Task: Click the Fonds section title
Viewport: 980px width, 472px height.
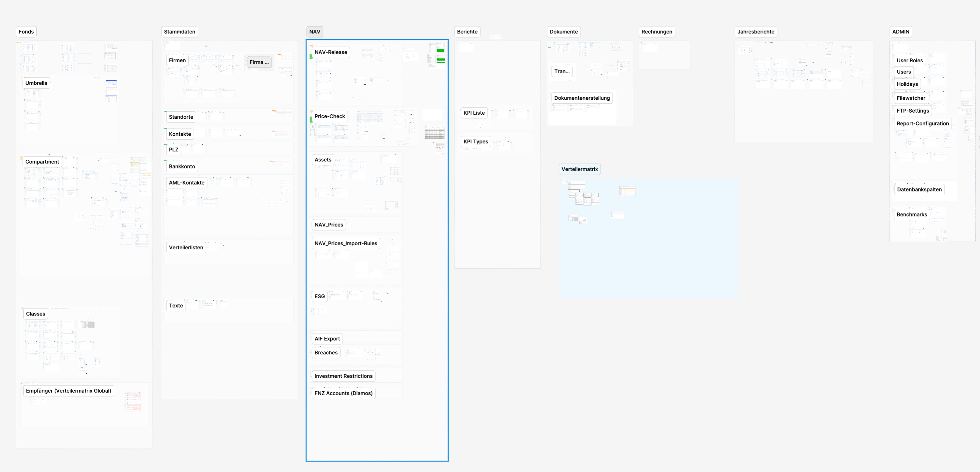Action: (x=26, y=32)
